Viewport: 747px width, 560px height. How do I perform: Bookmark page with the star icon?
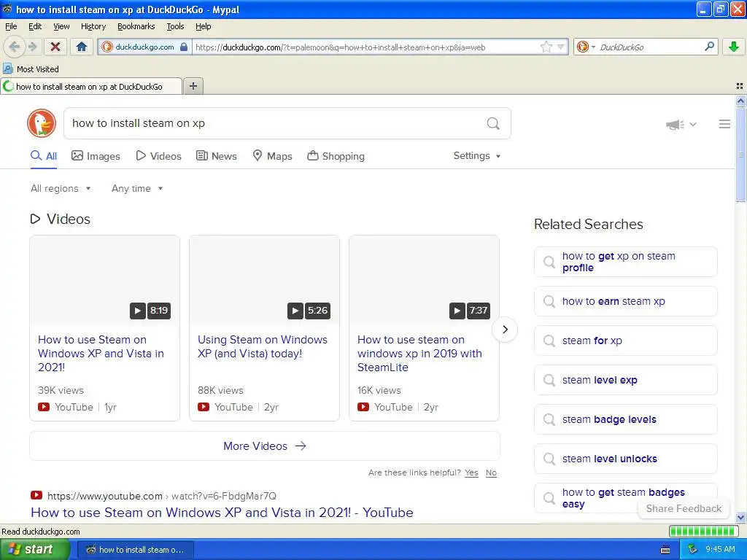click(546, 47)
